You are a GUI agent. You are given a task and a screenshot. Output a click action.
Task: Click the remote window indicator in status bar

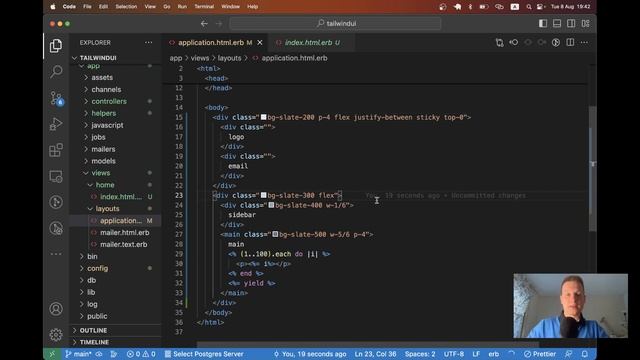coord(52,354)
